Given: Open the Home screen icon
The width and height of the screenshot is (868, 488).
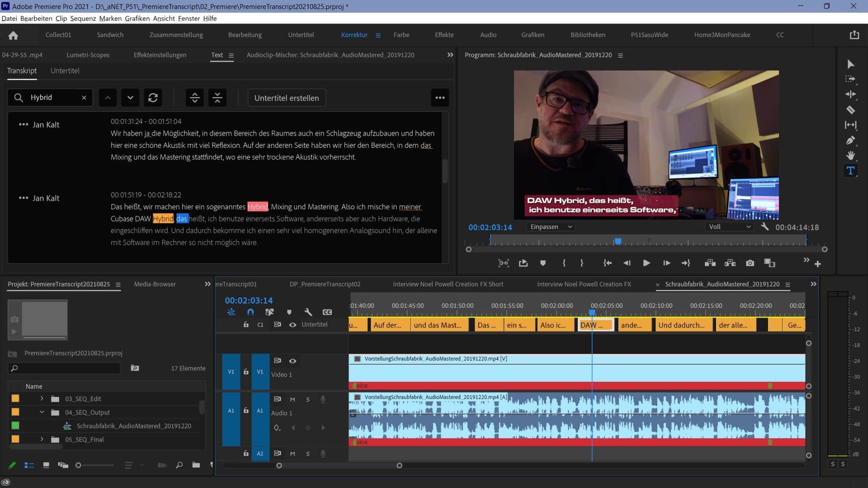Looking at the screenshot, I should (x=13, y=35).
